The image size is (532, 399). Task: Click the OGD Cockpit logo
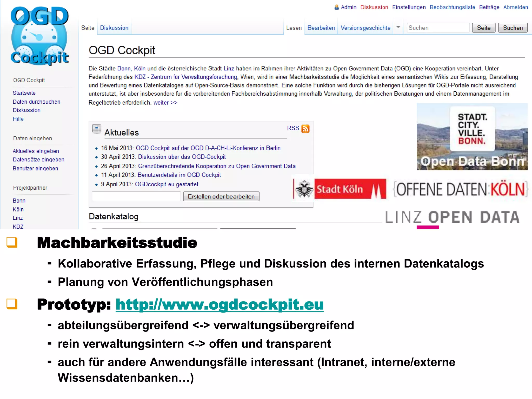pyautogui.click(x=39, y=36)
